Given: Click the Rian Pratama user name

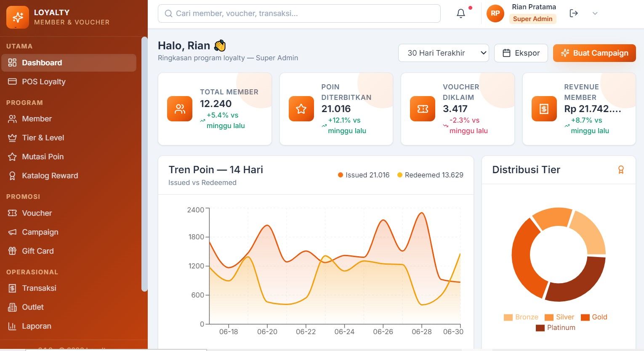Looking at the screenshot, I should point(534,7).
